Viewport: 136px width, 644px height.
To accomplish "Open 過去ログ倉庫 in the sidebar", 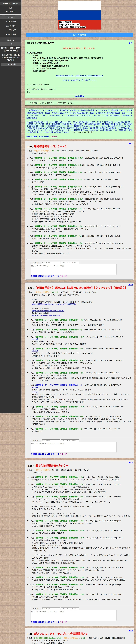I will 11,26.
